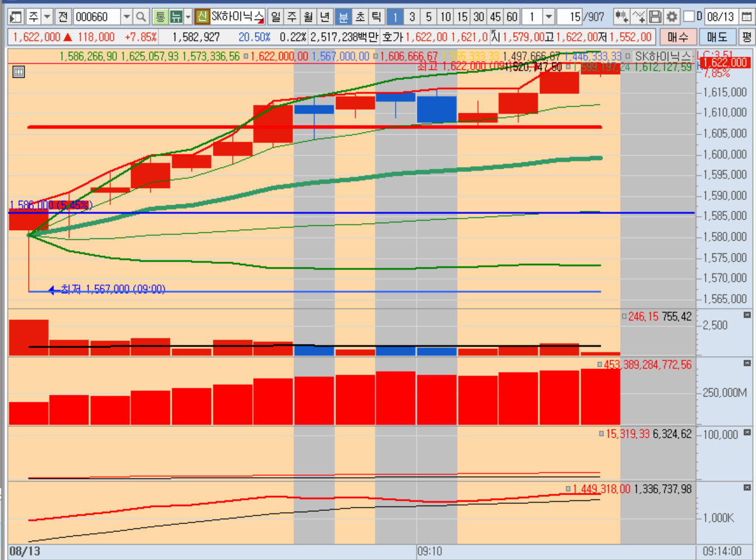Viewport: 756px width, 560px height.
Task: Select the 분 minute chart period
Action: tap(343, 17)
